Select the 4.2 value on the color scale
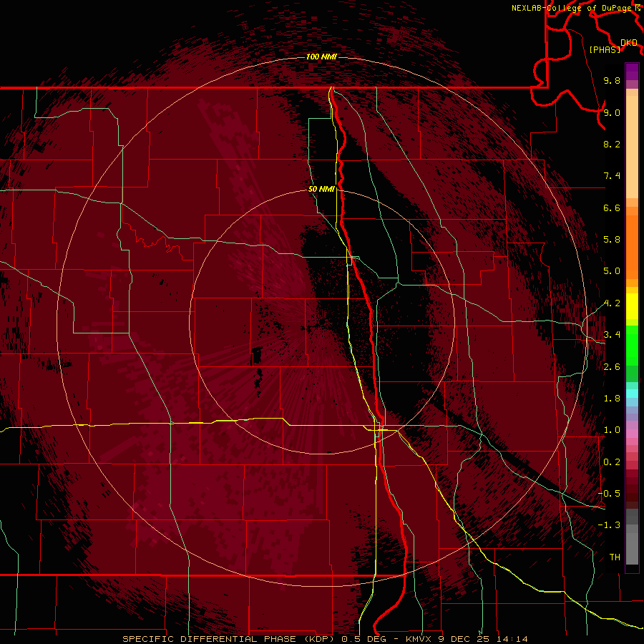Image resolution: width=644 pixels, height=644 pixels. (612, 303)
